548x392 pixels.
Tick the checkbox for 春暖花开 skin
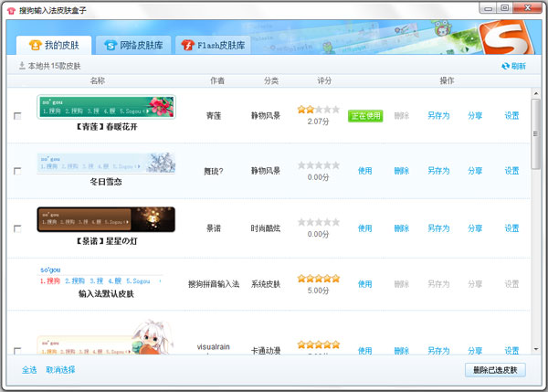click(17, 116)
